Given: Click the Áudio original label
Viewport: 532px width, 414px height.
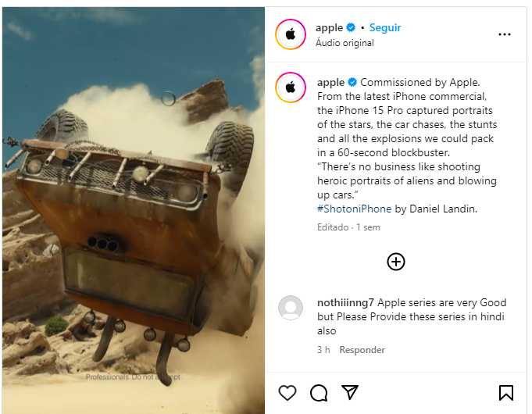Looking at the screenshot, I should pos(345,43).
